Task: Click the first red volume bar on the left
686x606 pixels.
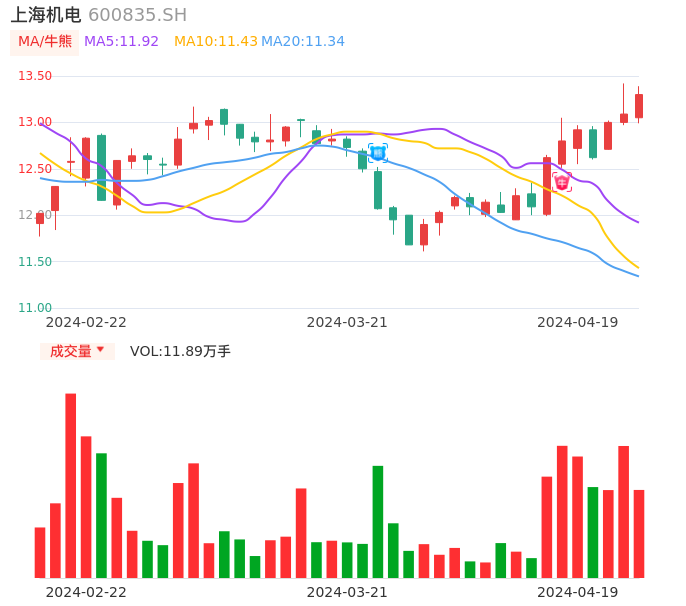Action: 40,552
